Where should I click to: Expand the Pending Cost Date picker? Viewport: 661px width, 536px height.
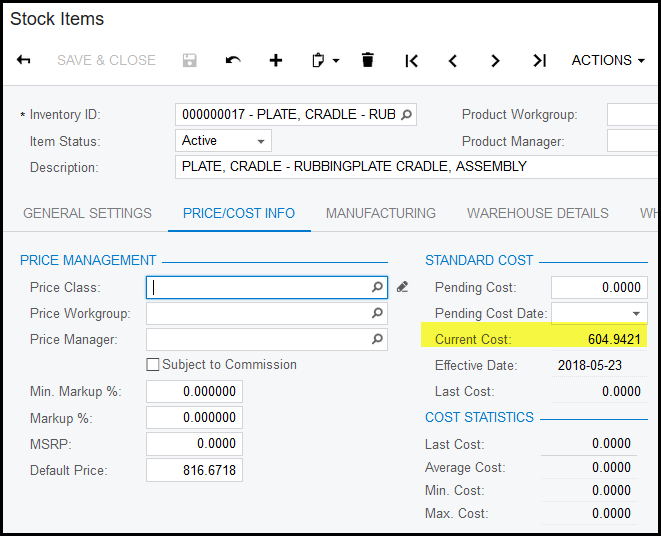636,314
